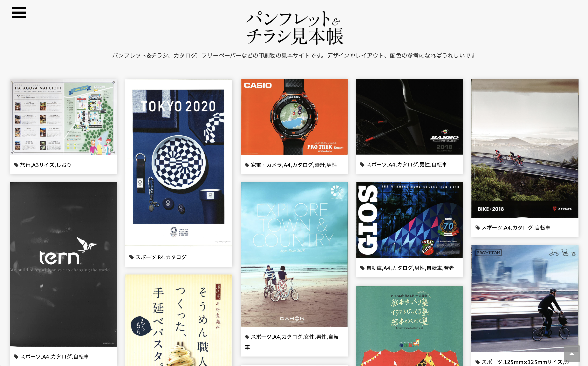Open the tern bike catalog thumbnail
The height and width of the screenshot is (366, 588).
point(63,264)
